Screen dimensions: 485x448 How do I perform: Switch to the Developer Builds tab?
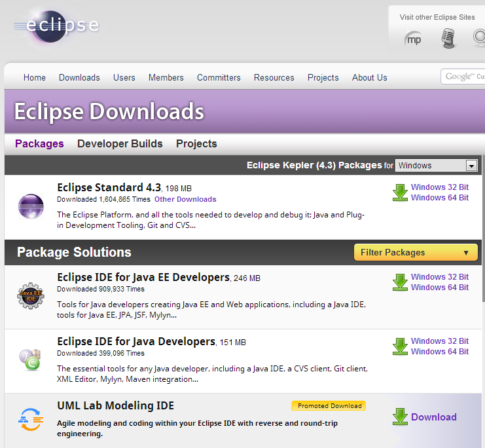tap(120, 143)
